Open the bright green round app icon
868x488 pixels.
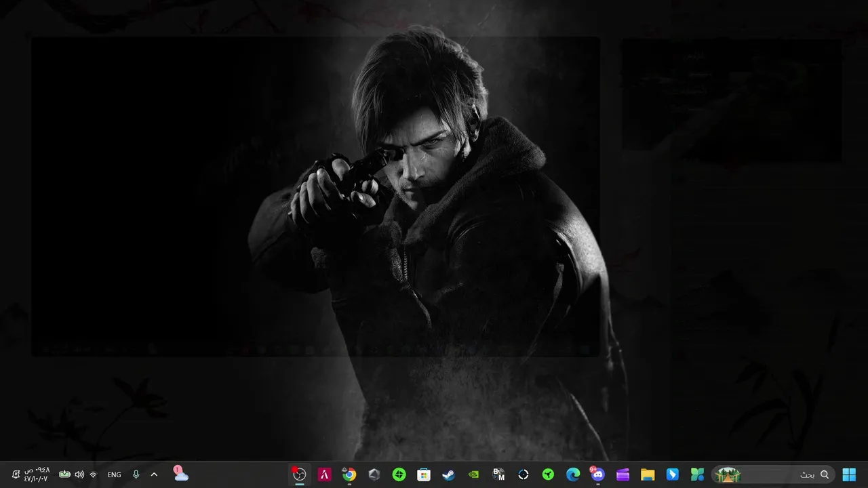pyautogui.click(x=549, y=474)
